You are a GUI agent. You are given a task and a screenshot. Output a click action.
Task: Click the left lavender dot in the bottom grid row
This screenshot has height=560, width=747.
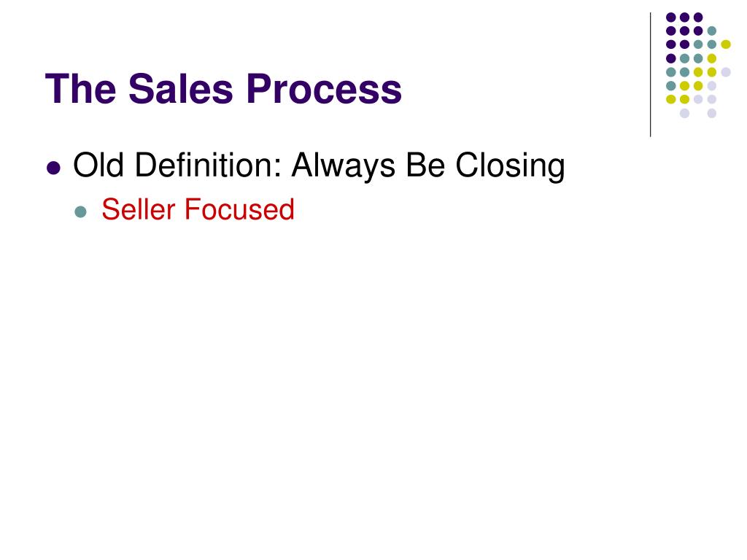[684, 113]
